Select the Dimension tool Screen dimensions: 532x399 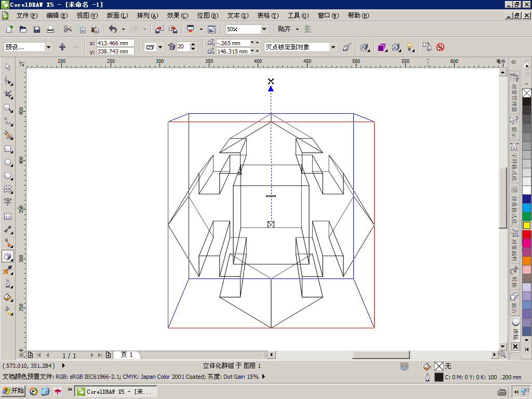pyautogui.click(x=8, y=230)
